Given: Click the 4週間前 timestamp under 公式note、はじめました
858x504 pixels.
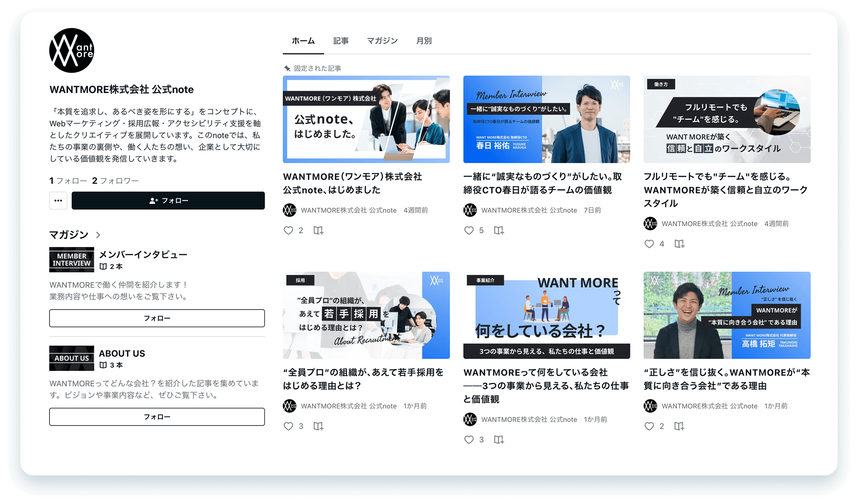Looking at the screenshot, I should tap(416, 210).
